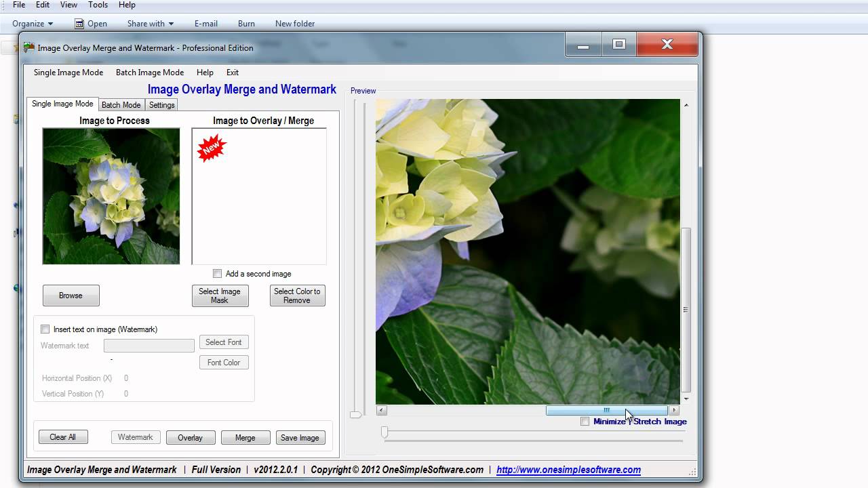Open Explorer's Edit menu

pyautogui.click(x=43, y=5)
